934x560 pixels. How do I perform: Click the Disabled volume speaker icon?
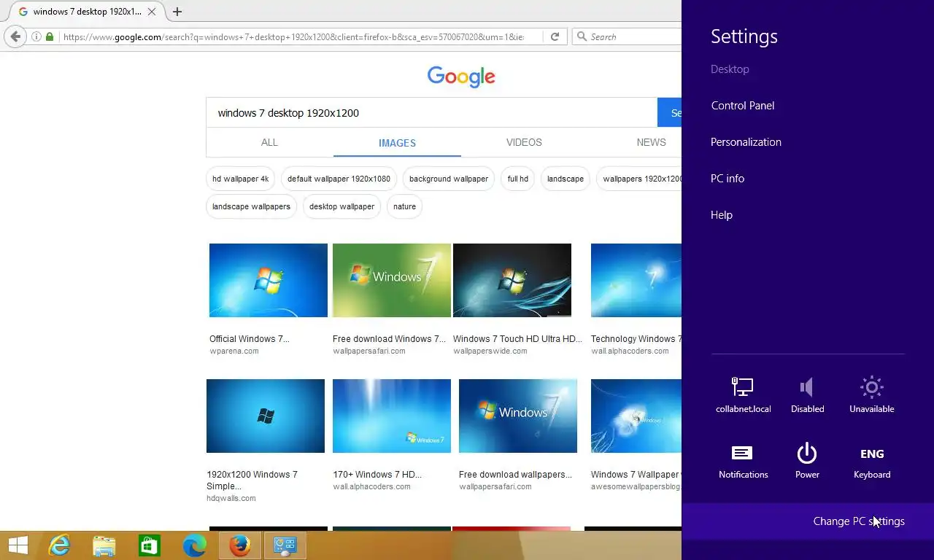tap(807, 395)
